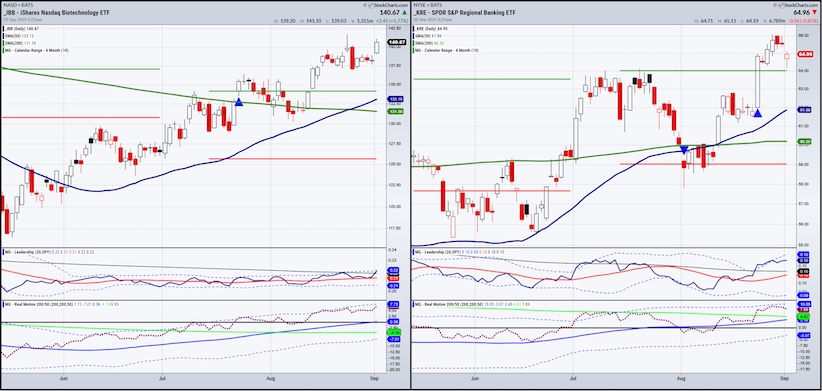The height and width of the screenshot is (391, 822).
Task: Click the blue SMA50 value tag on the IBB axis
Action: pyautogui.click(x=395, y=99)
